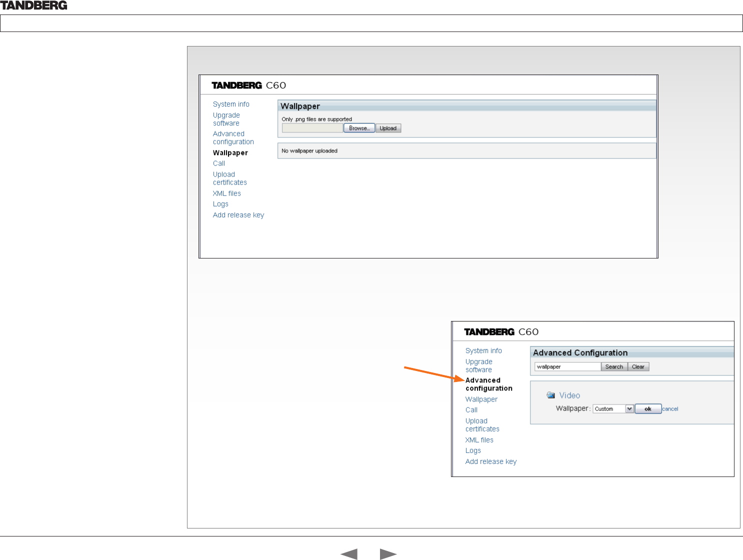
Task: Open Upgrade software in Advanced Configuration window
Action: point(479,365)
